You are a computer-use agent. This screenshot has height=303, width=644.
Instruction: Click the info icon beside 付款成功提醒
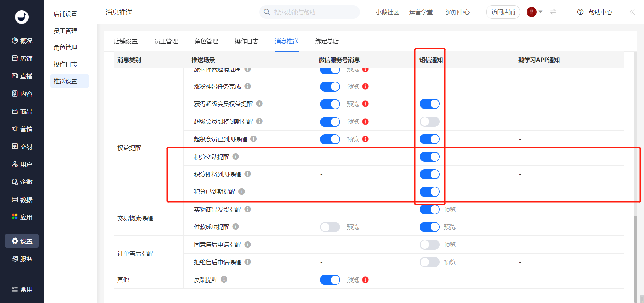[x=236, y=227]
